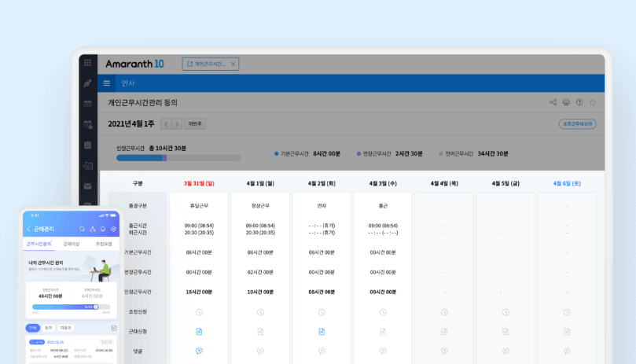Open the 근태신청 document icon for 4월 6일
The width and height of the screenshot is (636, 364).
pyautogui.click(x=567, y=332)
